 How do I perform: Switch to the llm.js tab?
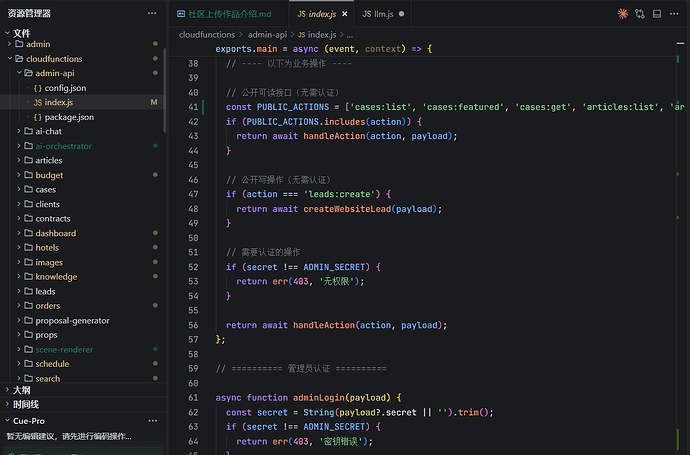tap(383, 14)
